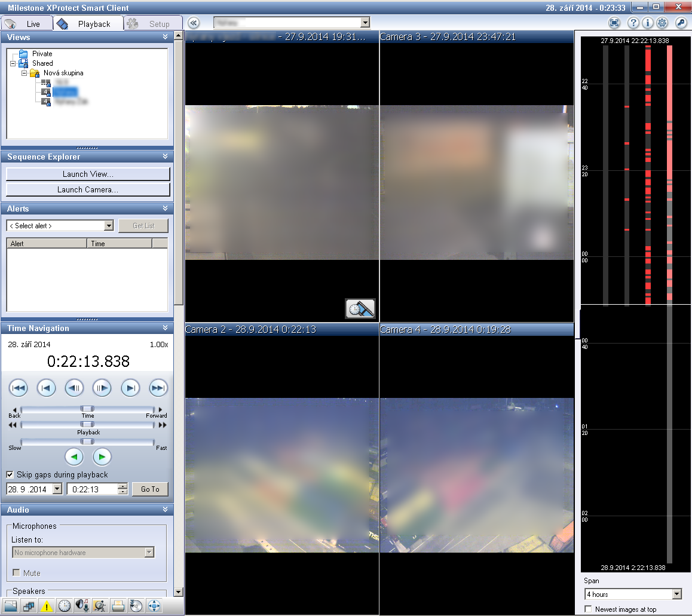Open the Help question mark icon
The height and width of the screenshot is (616, 692).
coord(633,23)
